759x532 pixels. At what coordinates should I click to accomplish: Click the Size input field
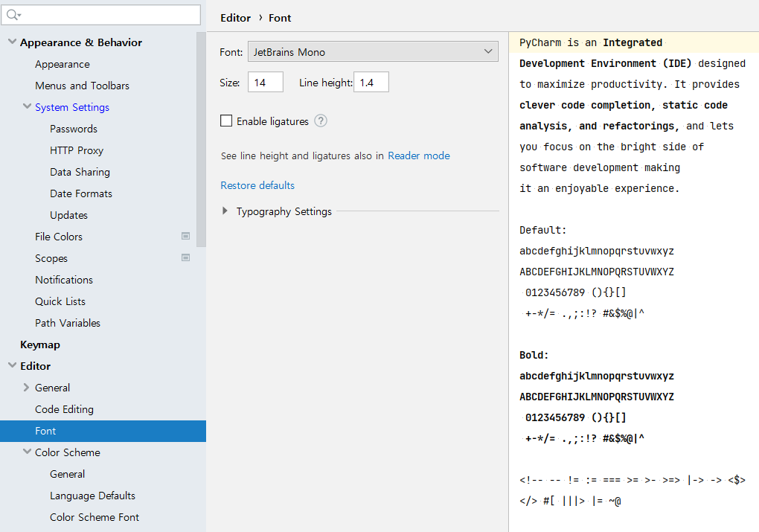click(x=265, y=83)
